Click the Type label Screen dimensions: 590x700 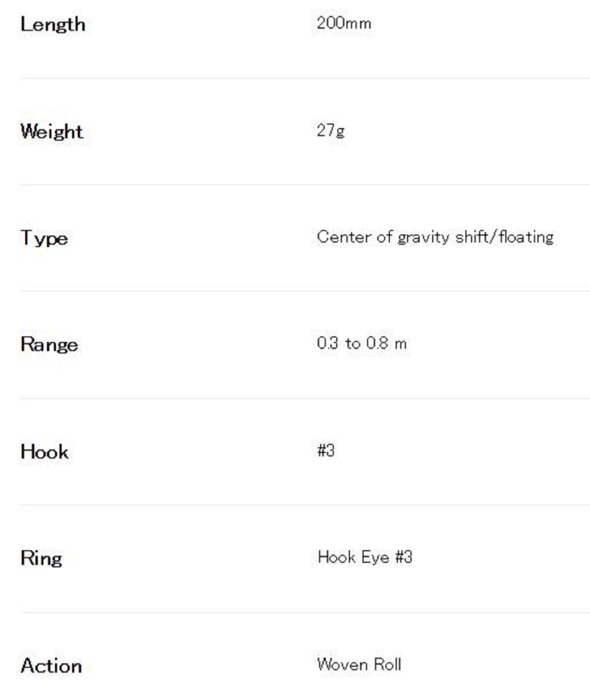[44, 238]
